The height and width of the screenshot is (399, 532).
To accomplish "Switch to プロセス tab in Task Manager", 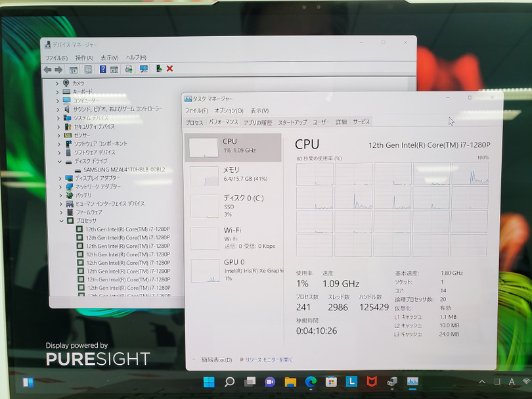I will point(194,122).
